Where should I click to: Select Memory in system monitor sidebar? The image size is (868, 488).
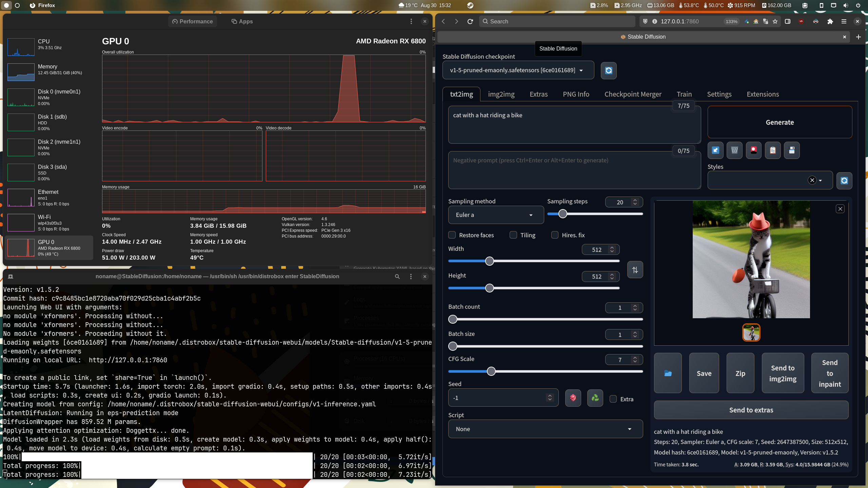[x=49, y=72]
